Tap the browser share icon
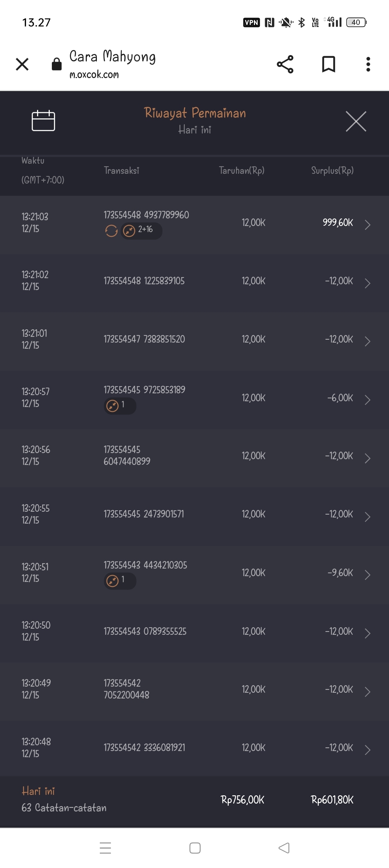This screenshot has height=868, width=389. (285, 64)
